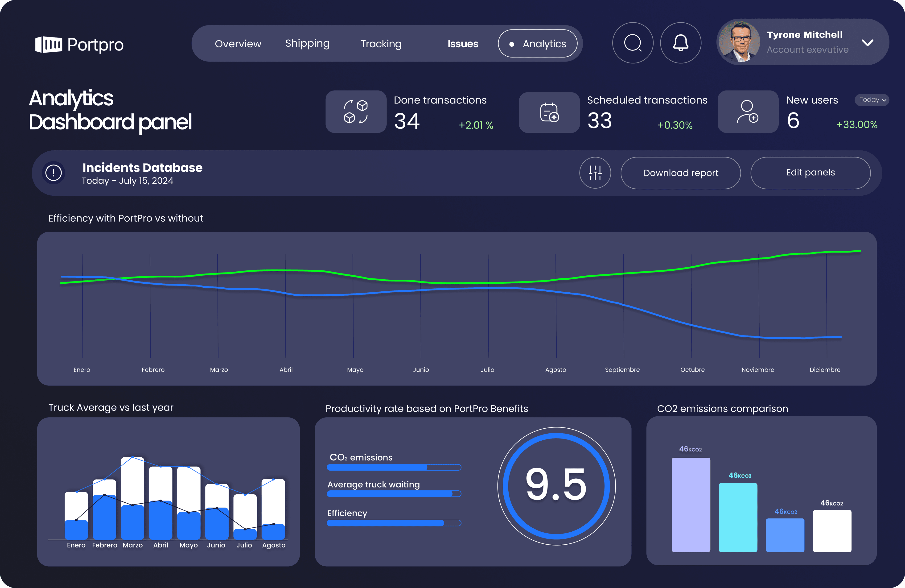Click the cyan CO2 emissions bar

738,517
